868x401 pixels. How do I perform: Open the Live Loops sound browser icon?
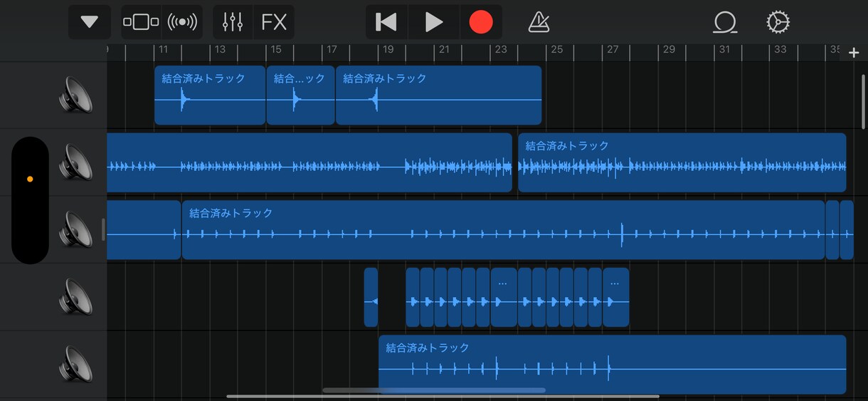(182, 22)
